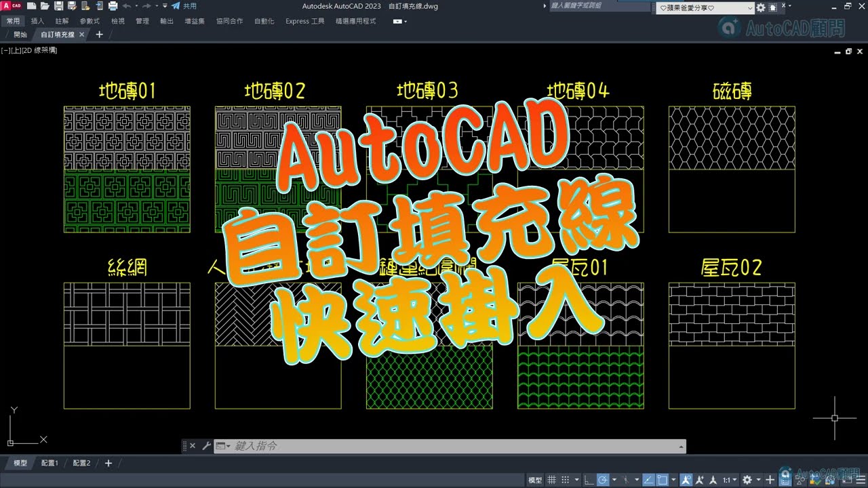Switch to the 配置1 layout tab
Image resolution: width=868 pixels, height=488 pixels.
[50, 463]
